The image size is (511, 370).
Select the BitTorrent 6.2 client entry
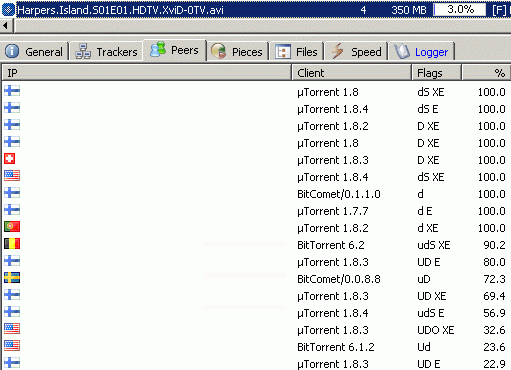point(331,245)
